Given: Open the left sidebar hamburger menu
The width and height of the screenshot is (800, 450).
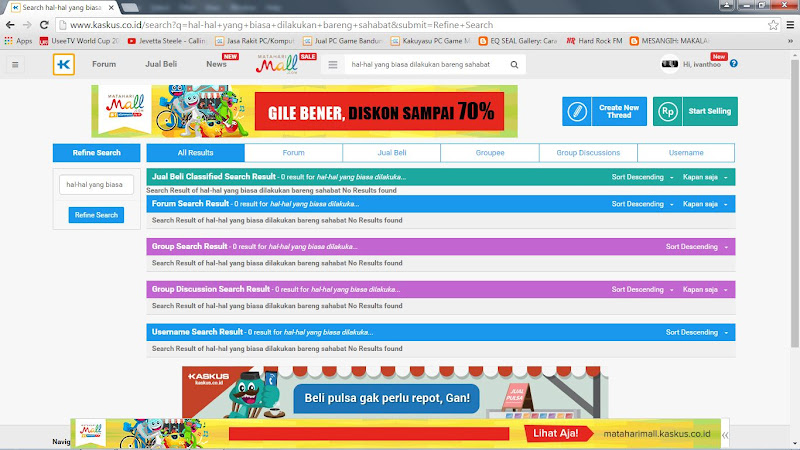Looking at the screenshot, I should click(15, 65).
